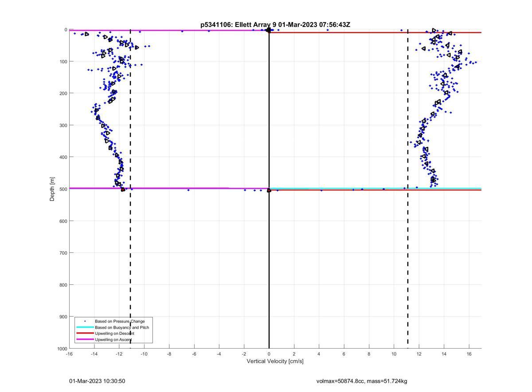This screenshot has width=532, height=392.
Task: Click the x-axis tick label 12
Action: 419,354
